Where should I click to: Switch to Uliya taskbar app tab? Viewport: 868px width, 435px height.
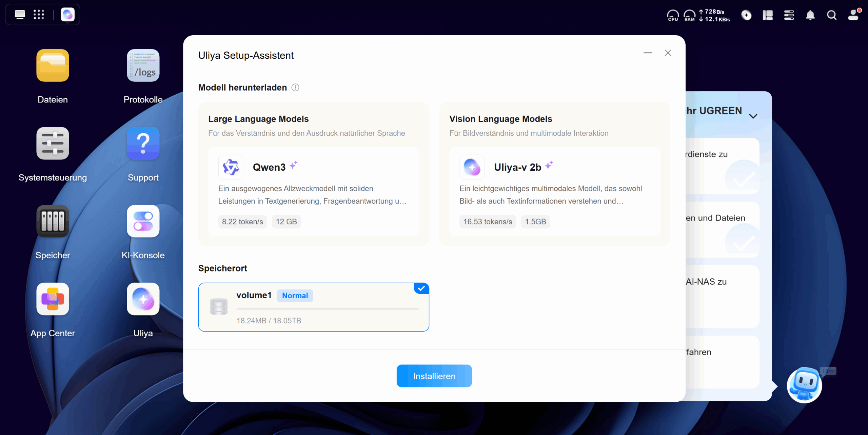[x=67, y=15]
